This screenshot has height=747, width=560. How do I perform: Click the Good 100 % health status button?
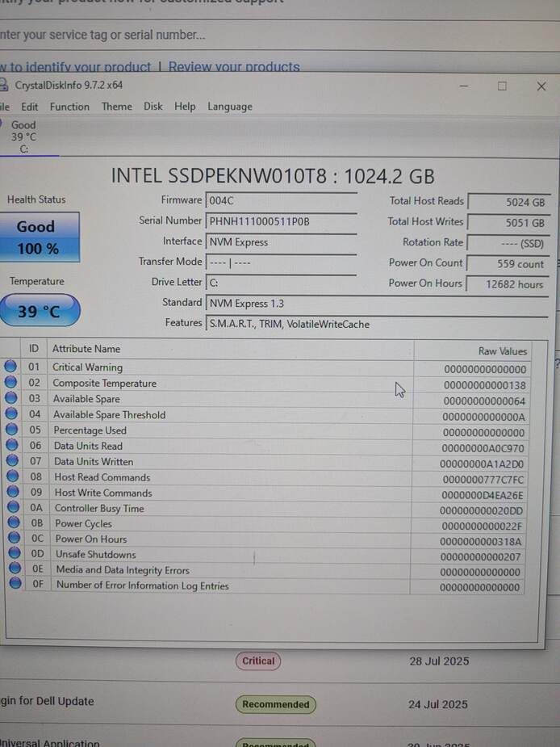(38, 237)
